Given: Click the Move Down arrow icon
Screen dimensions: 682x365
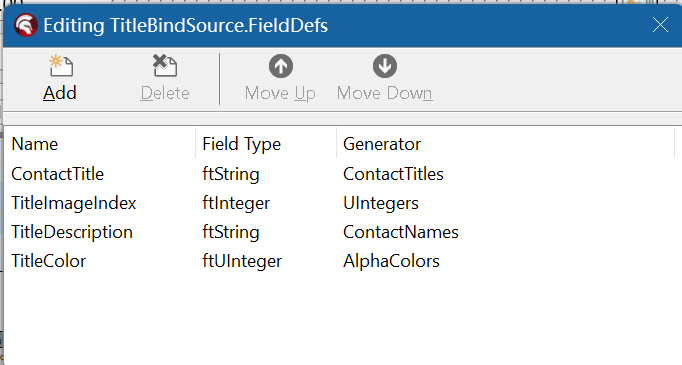Looking at the screenshot, I should click(x=385, y=66).
